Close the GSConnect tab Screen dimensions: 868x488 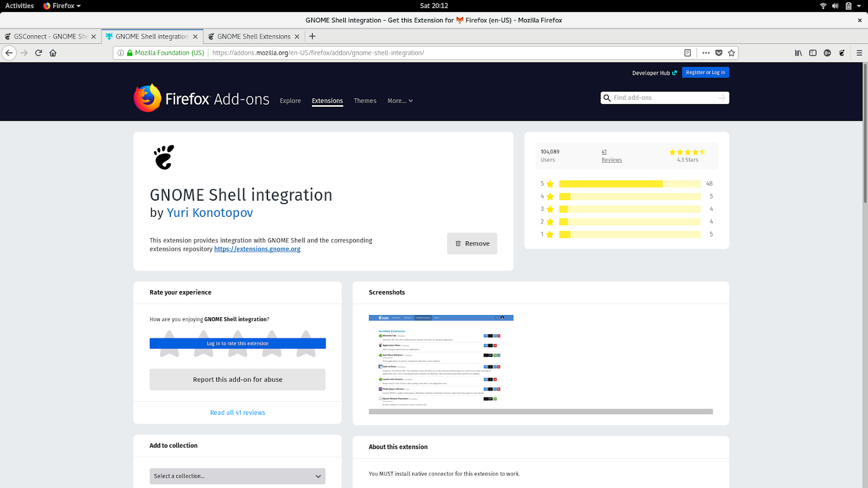coord(93,36)
